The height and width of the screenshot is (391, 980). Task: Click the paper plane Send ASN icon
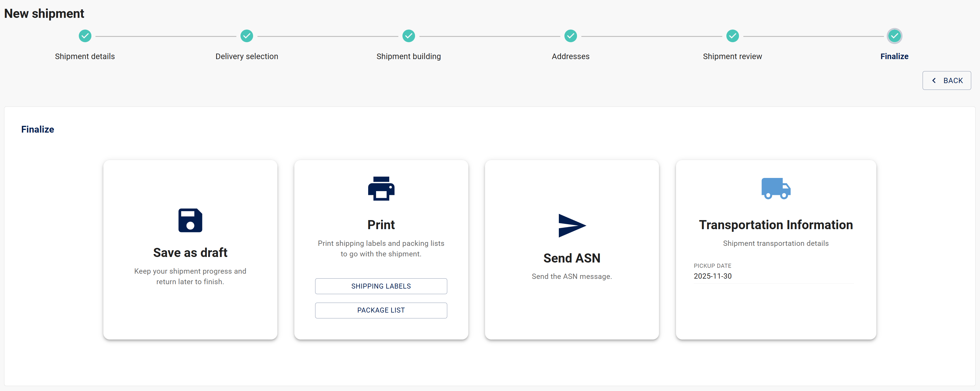[x=571, y=226]
